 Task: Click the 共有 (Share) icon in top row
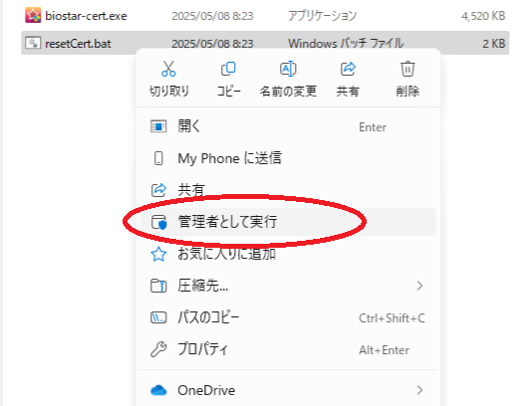348,69
